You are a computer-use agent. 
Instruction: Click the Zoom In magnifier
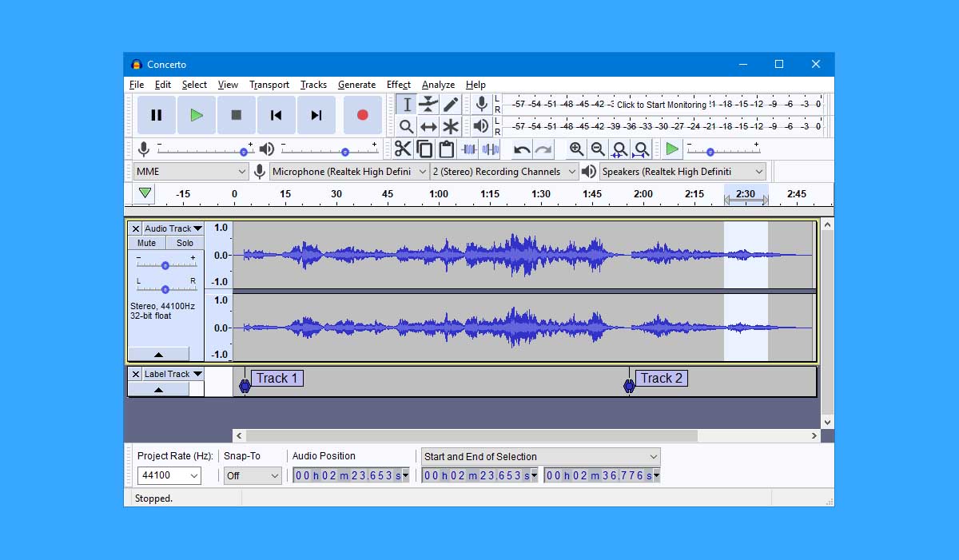(576, 149)
